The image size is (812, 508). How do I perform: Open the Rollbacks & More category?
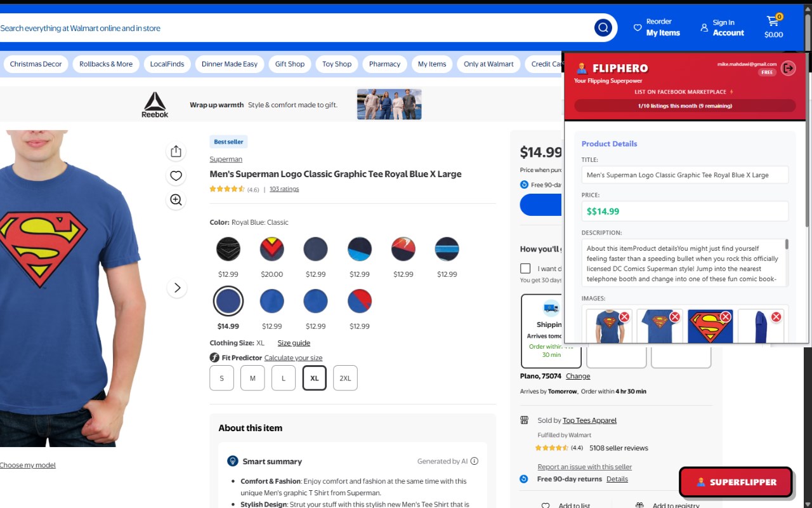coord(106,64)
